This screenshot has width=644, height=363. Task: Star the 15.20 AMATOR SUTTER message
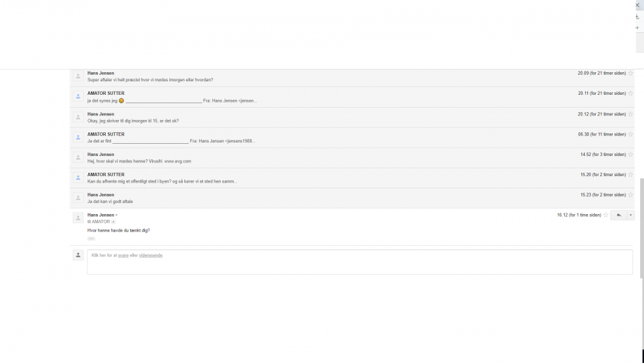point(630,175)
